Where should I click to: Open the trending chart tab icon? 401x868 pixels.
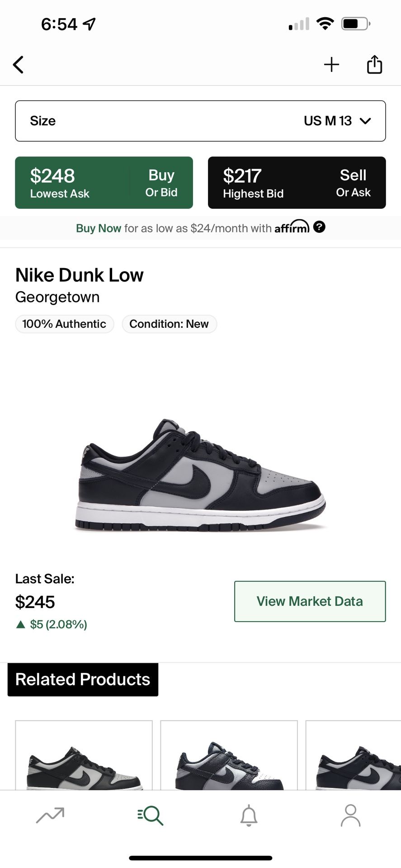point(50,815)
